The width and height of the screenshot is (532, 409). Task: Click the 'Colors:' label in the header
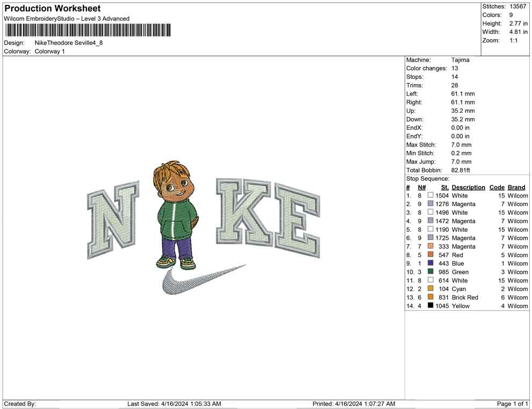click(492, 15)
